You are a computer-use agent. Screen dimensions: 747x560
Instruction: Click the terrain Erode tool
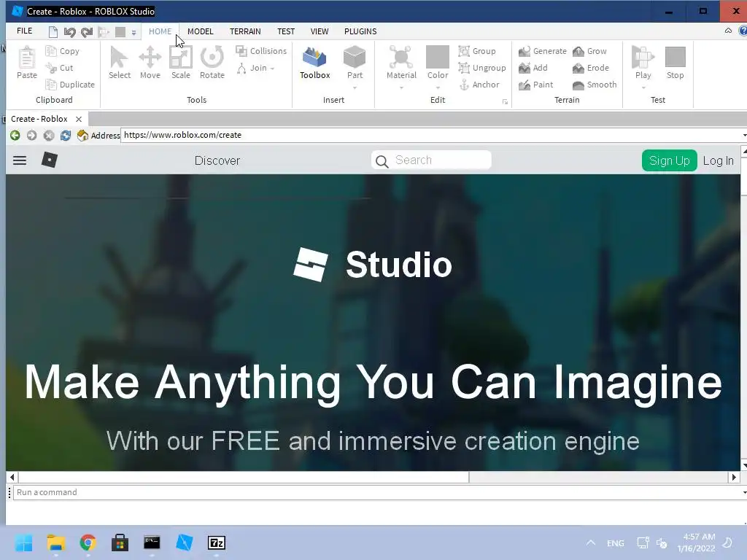pyautogui.click(x=591, y=68)
